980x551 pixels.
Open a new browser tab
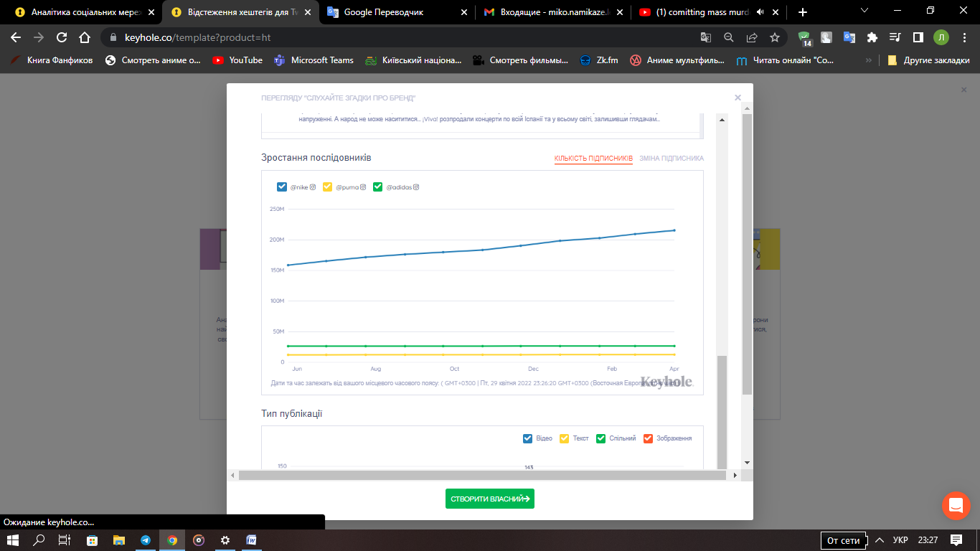[x=802, y=12]
